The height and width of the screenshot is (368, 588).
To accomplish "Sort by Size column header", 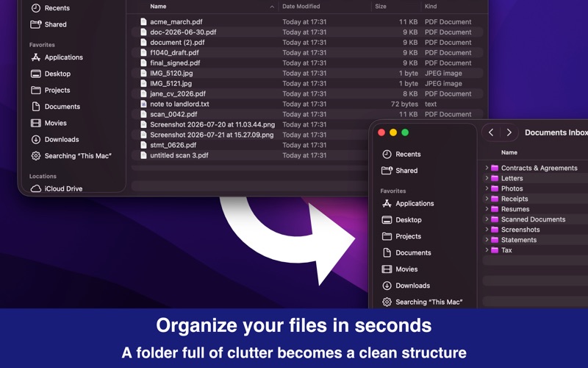I will pos(381,7).
